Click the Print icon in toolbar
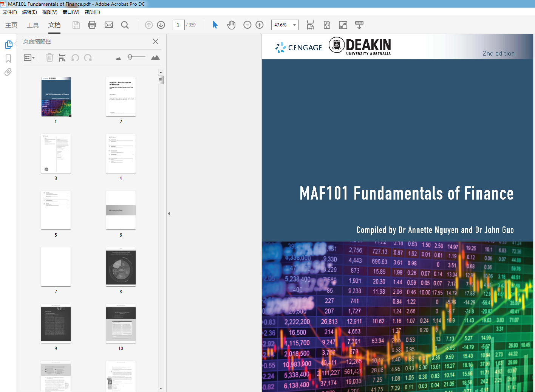 click(x=92, y=25)
